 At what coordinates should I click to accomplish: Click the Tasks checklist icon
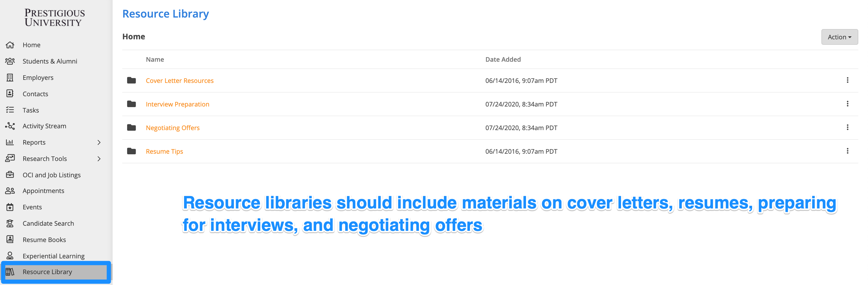tap(10, 110)
